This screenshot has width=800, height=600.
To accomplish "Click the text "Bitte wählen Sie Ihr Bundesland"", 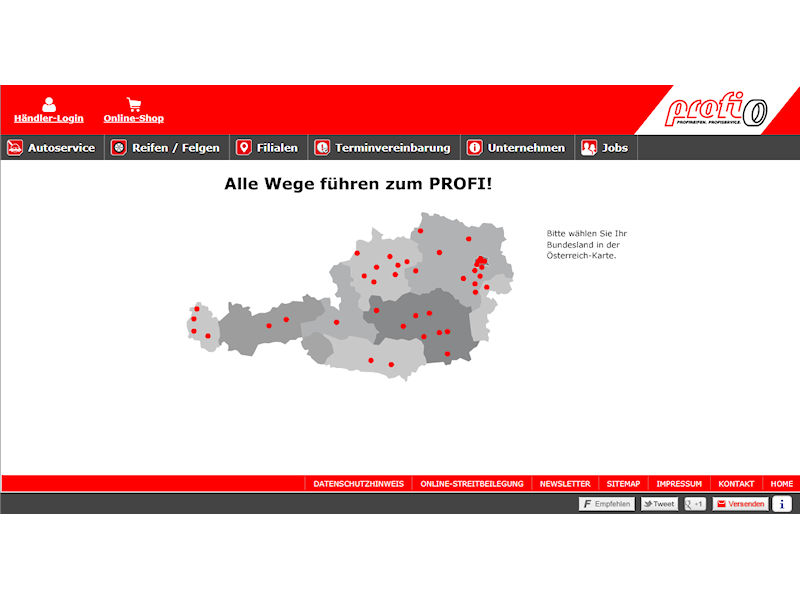I will [x=587, y=239].
